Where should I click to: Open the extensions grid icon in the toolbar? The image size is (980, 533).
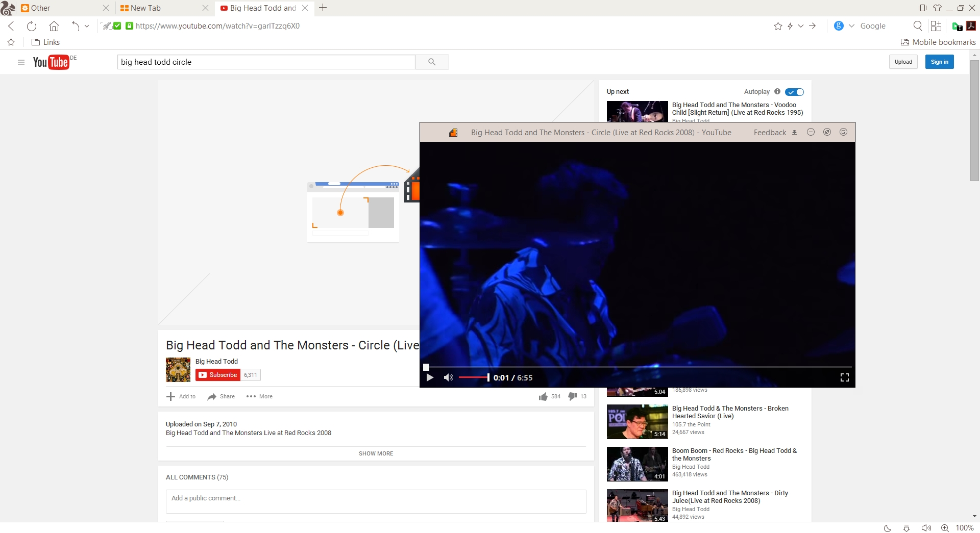(936, 26)
